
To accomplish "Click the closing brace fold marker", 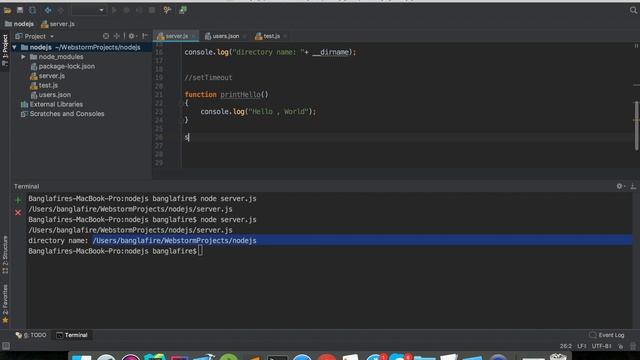I will click(x=180, y=120).
